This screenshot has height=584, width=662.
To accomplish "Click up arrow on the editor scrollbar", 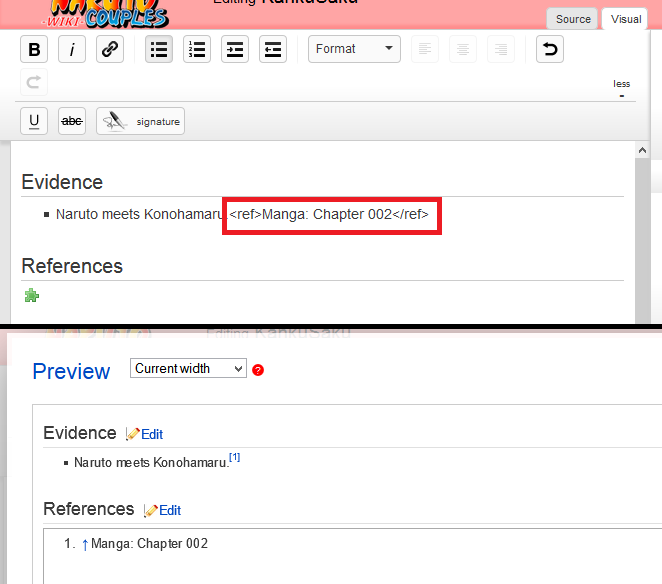I will (642, 150).
